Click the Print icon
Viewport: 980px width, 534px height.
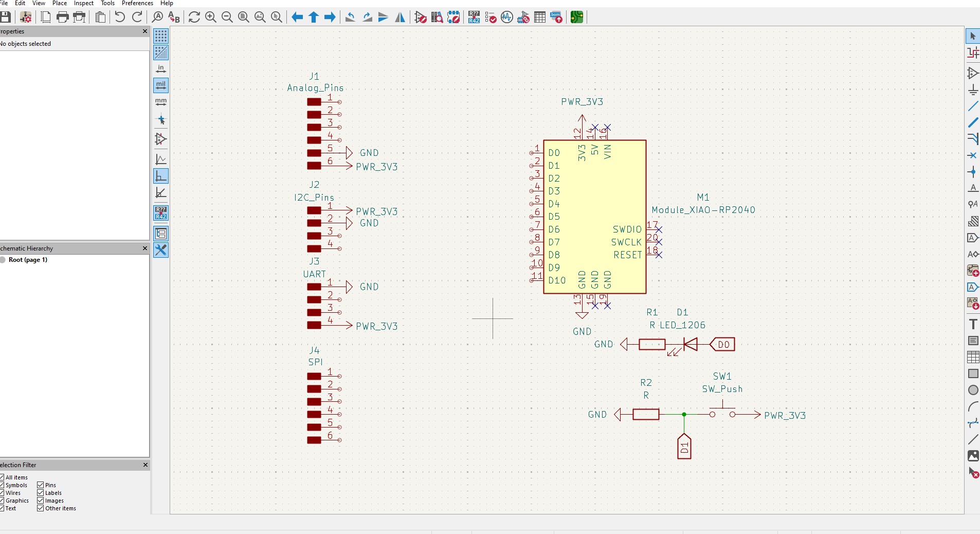pyautogui.click(x=63, y=17)
